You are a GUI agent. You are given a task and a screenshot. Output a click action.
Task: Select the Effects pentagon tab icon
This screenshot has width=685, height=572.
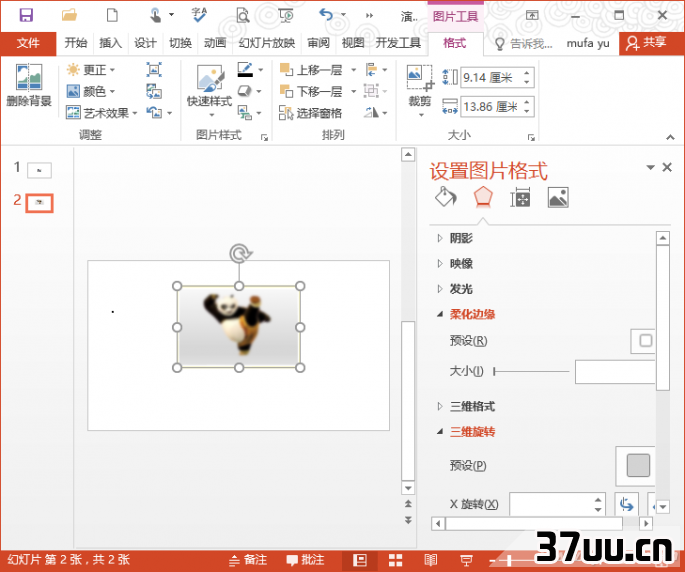coord(483,197)
